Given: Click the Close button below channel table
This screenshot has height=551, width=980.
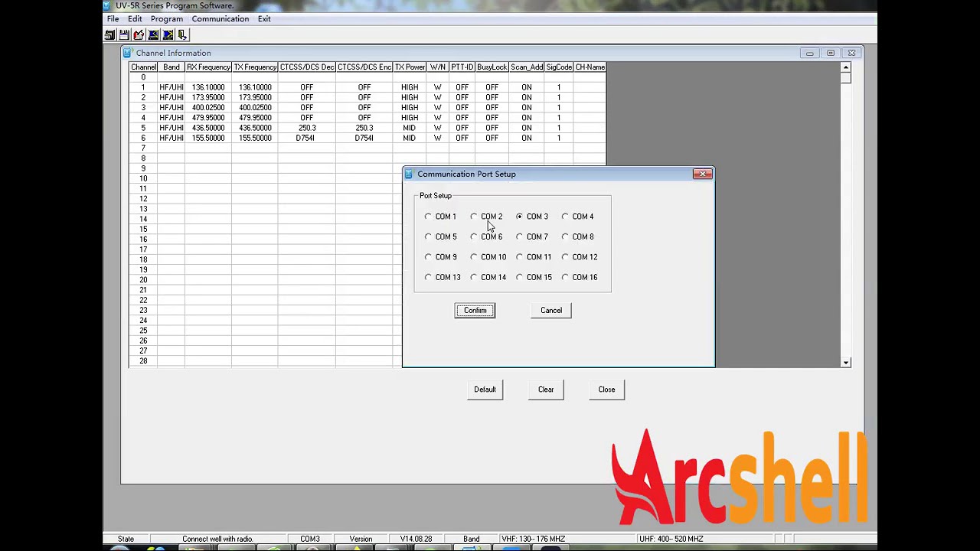Looking at the screenshot, I should [x=606, y=390].
